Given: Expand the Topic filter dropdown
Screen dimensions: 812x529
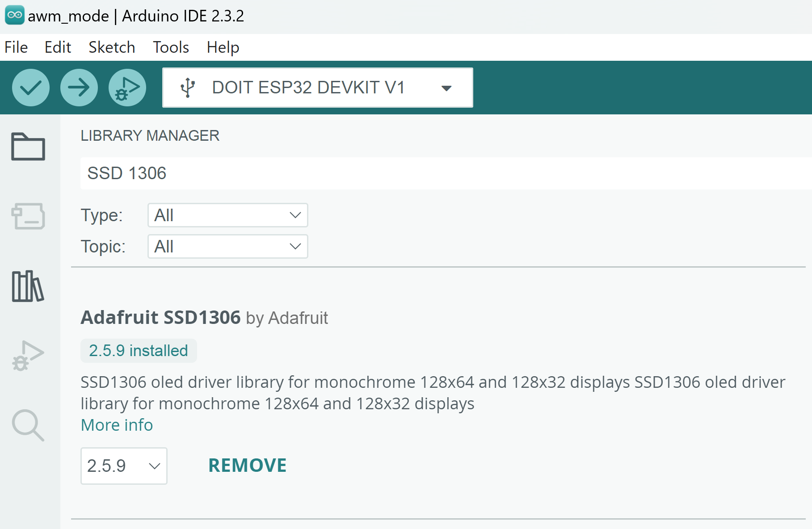Looking at the screenshot, I should pos(228,247).
